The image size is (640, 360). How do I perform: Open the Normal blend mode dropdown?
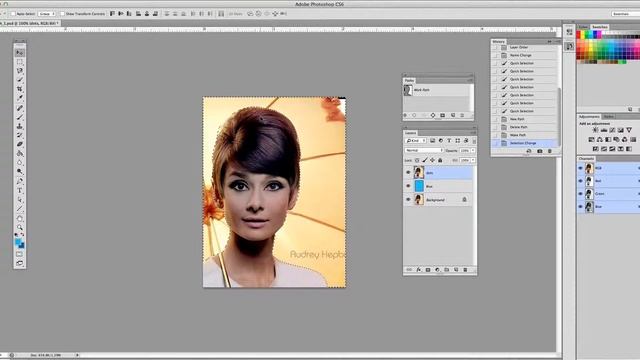click(424, 150)
